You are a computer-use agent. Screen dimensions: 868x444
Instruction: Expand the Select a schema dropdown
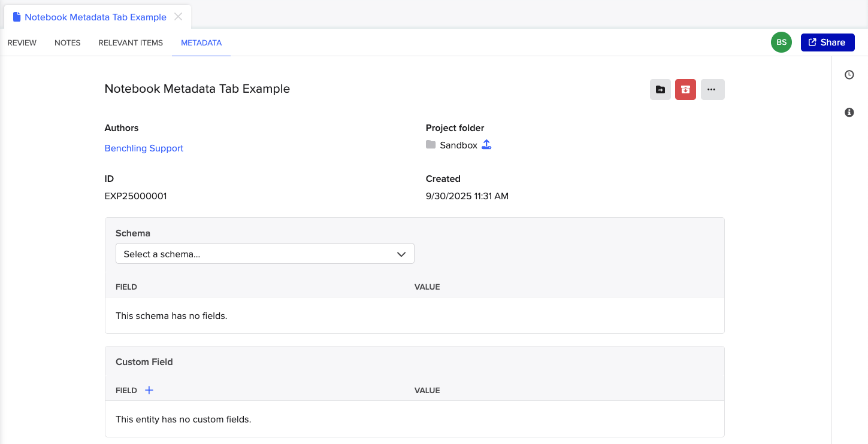tap(265, 254)
